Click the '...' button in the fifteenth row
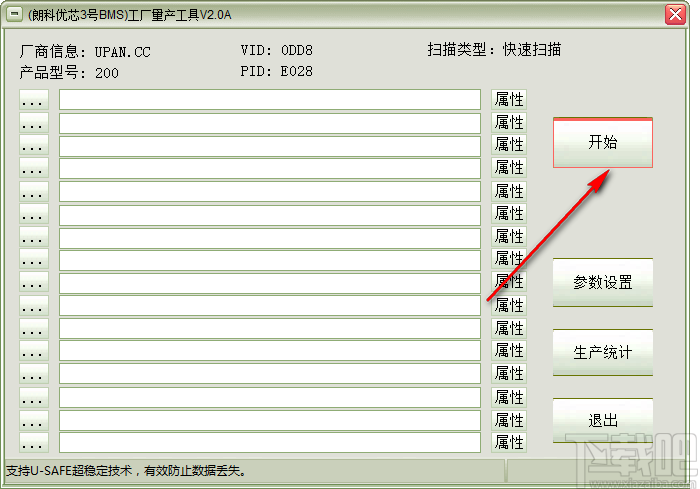Screen dimensions: 700x489 click(34, 420)
